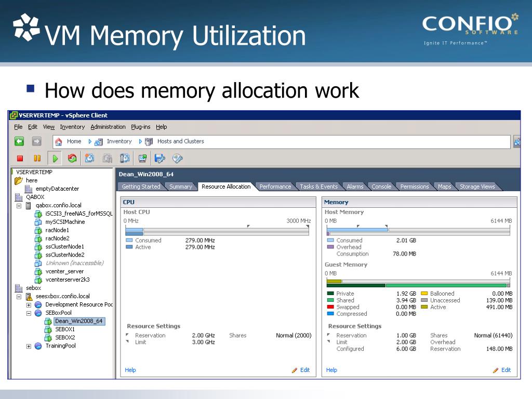
Task: Switch to the Getting Started tab
Action: [141, 187]
